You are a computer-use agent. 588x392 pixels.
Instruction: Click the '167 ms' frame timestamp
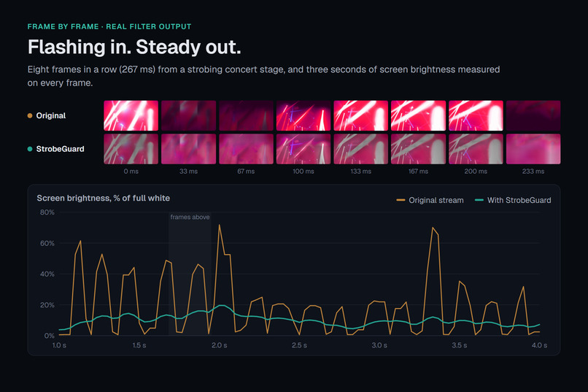419,172
